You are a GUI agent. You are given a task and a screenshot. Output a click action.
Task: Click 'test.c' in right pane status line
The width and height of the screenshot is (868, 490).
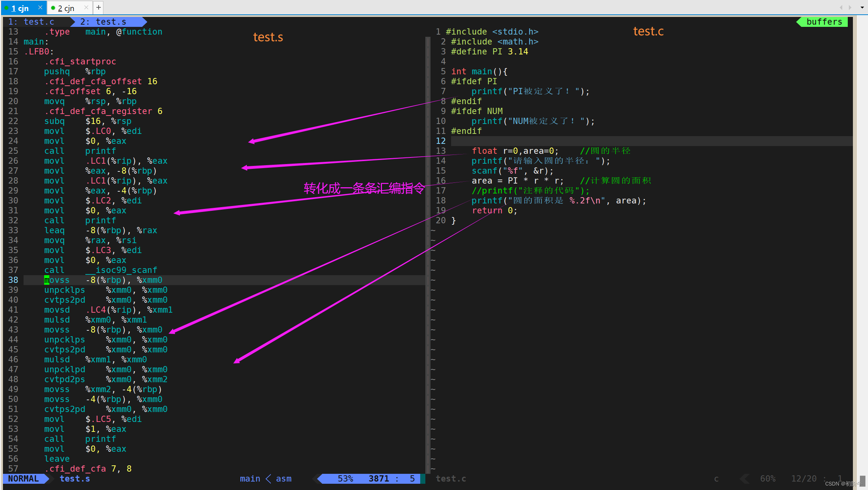point(451,479)
